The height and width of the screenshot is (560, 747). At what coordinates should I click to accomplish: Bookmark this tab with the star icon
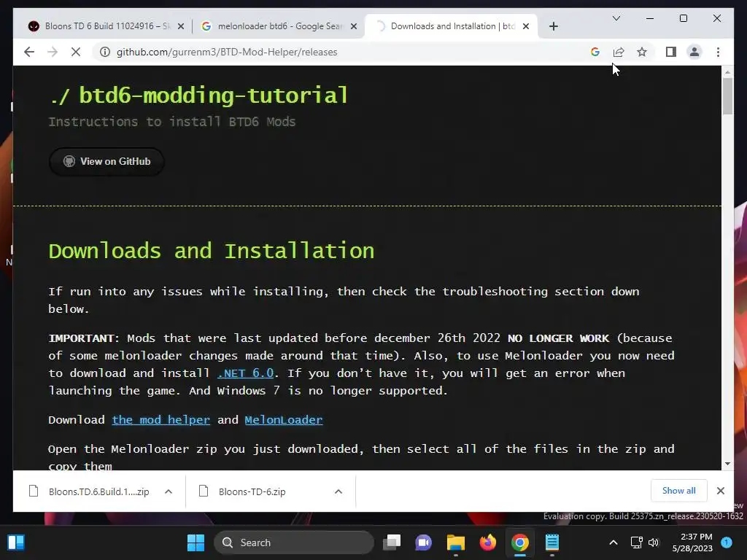pos(642,52)
